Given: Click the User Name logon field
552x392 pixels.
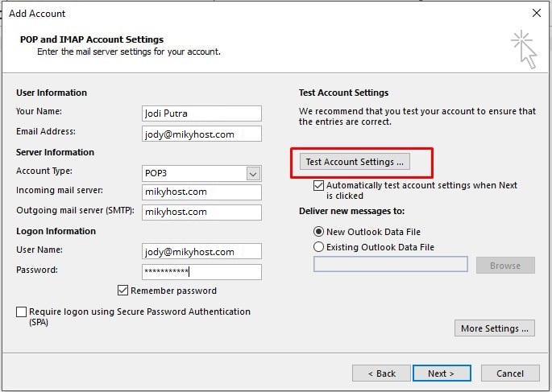Looking at the screenshot, I should pos(201,252).
